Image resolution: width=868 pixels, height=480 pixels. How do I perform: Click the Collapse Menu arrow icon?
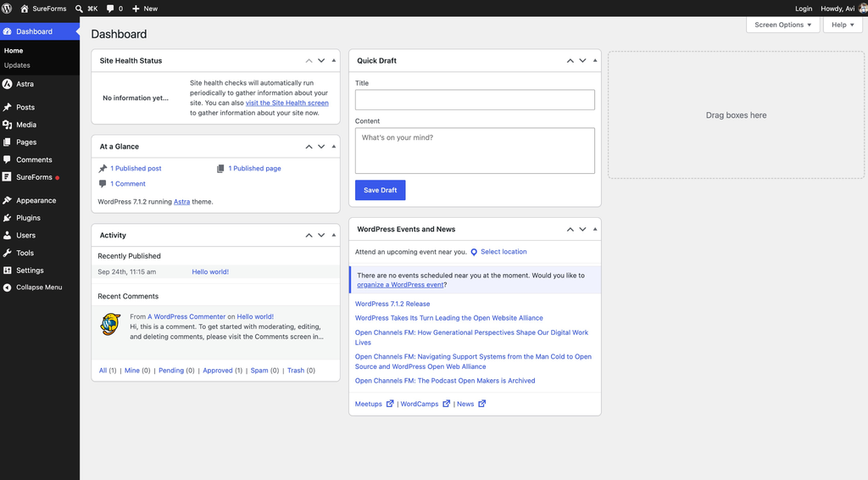7,287
